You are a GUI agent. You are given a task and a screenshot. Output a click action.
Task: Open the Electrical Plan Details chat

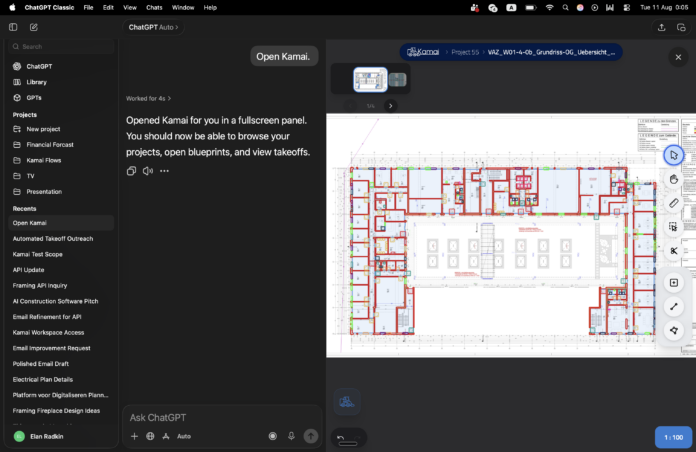61,380
